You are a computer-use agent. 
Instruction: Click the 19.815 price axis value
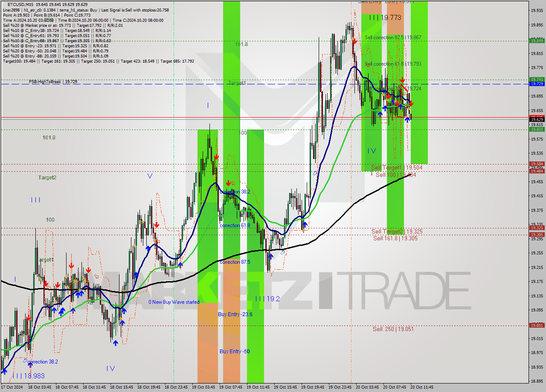(x=537, y=53)
